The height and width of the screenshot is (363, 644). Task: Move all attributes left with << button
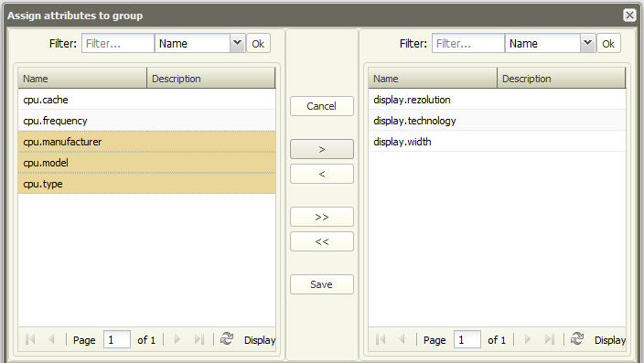[x=322, y=241]
